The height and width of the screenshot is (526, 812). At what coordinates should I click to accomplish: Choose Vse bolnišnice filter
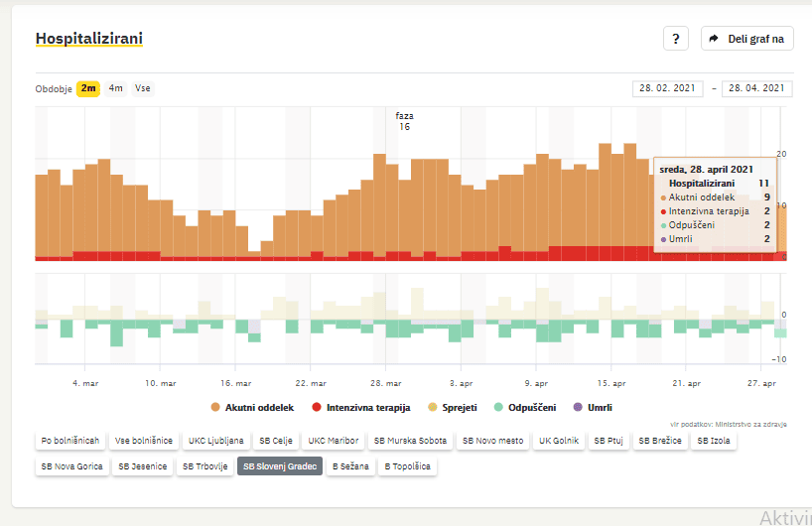click(144, 440)
